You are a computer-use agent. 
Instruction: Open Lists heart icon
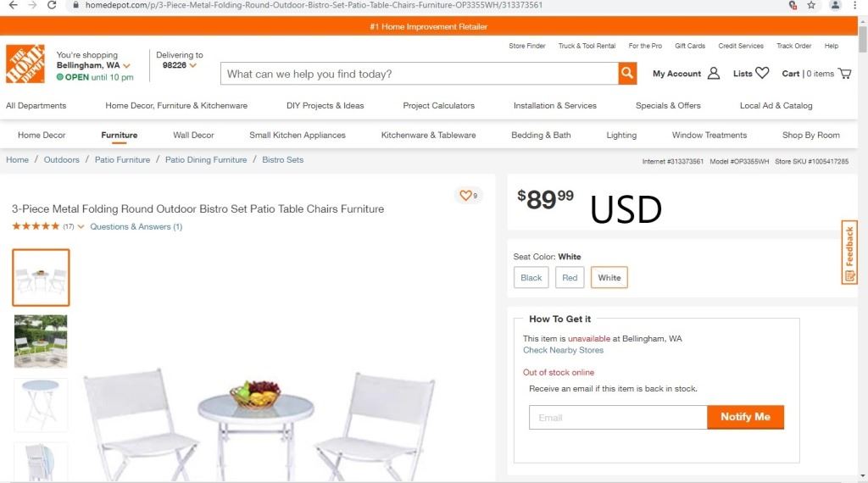pyautogui.click(x=762, y=74)
